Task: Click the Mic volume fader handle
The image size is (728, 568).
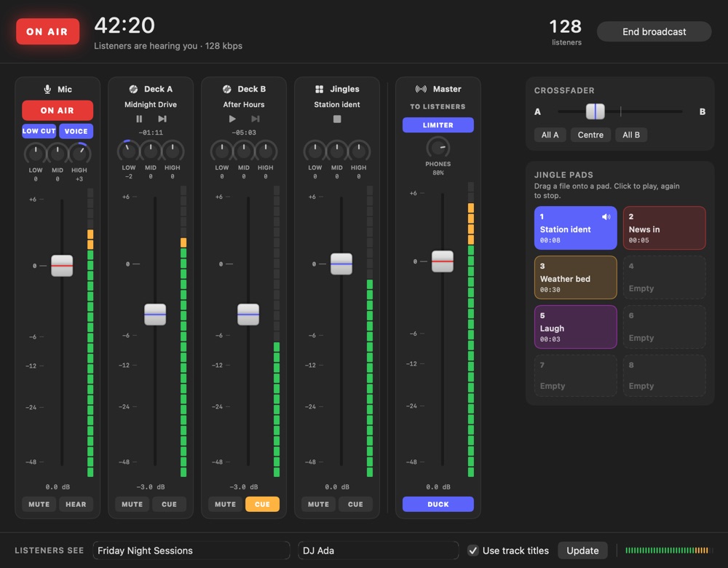Action: [62, 266]
